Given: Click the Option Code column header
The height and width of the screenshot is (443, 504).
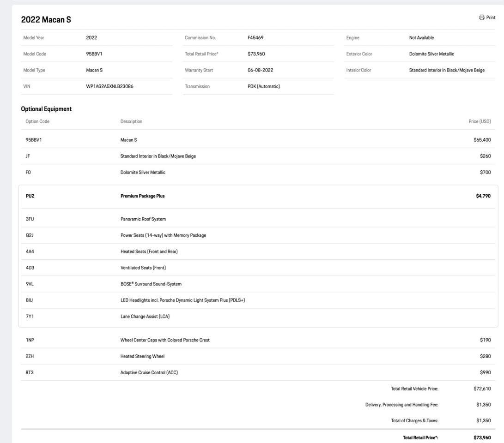Looking at the screenshot, I should click(x=37, y=121).
